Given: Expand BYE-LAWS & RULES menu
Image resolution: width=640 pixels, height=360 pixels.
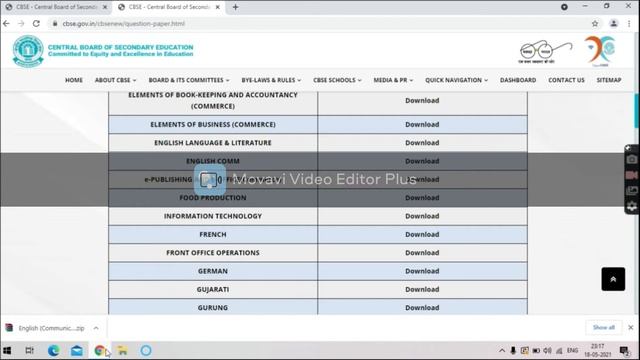Looking at the screenshot, I should (x=271, y=80).
